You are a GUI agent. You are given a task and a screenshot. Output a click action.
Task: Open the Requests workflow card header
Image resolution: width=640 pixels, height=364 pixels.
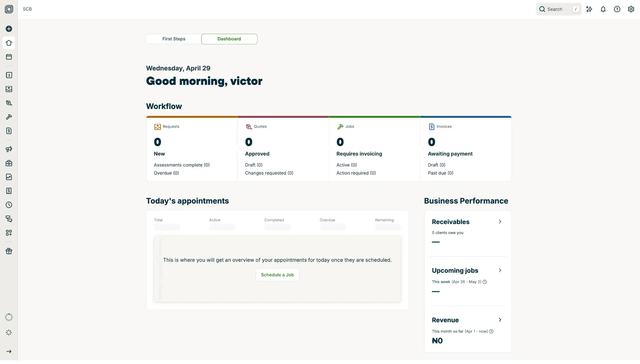[167, 127]
